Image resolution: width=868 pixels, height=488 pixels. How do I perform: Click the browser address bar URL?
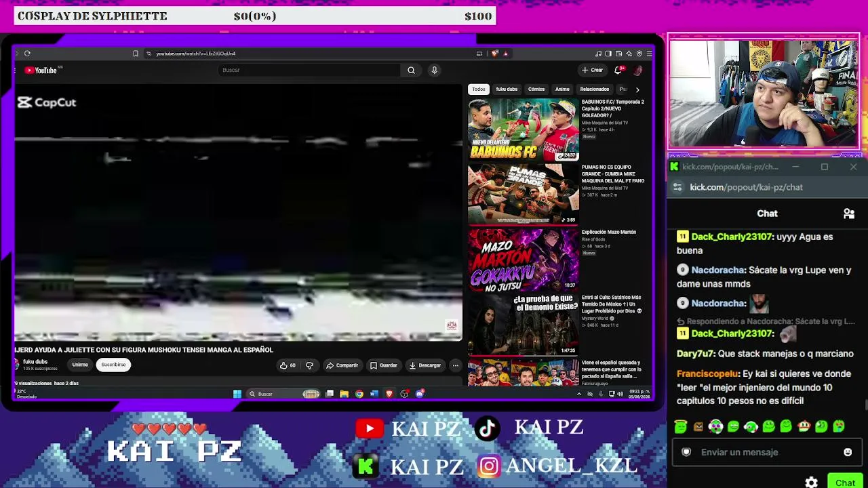click(x=196, y=54)
